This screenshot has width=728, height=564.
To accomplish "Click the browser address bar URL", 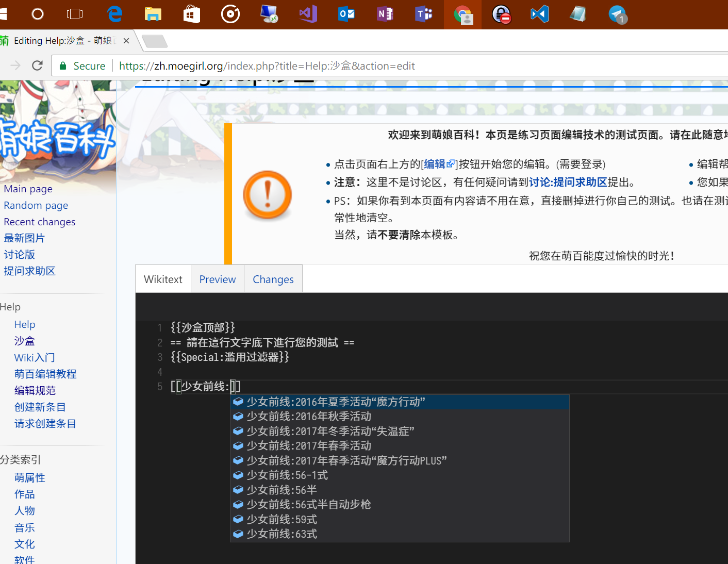I will click(267, 66).
